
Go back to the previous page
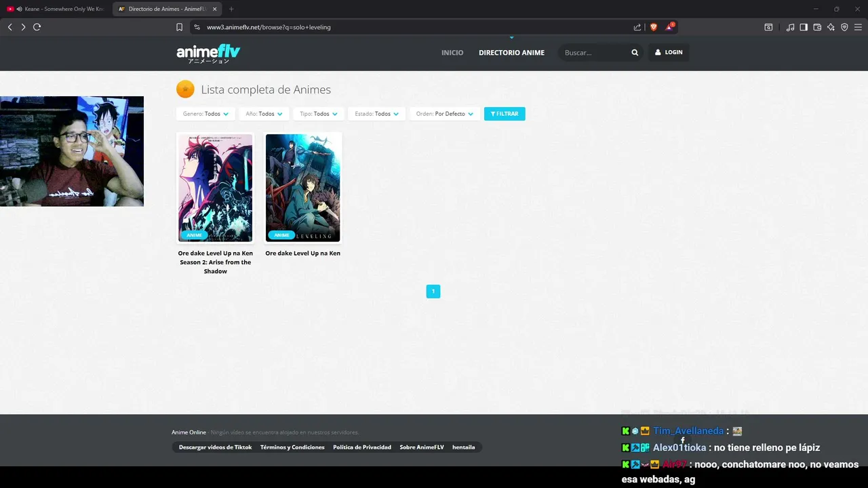tap(9, 27)
